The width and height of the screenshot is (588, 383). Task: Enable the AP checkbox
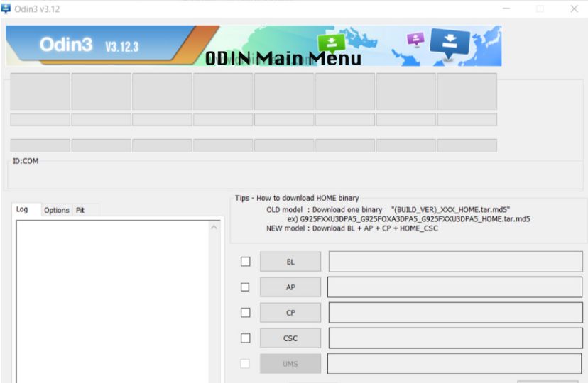point(245,287)
